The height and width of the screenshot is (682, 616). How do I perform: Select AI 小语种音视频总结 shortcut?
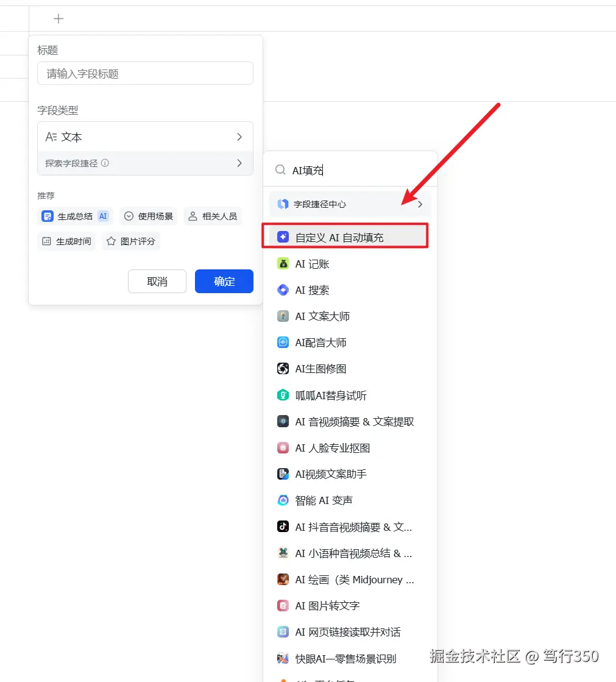coord(350,553)
